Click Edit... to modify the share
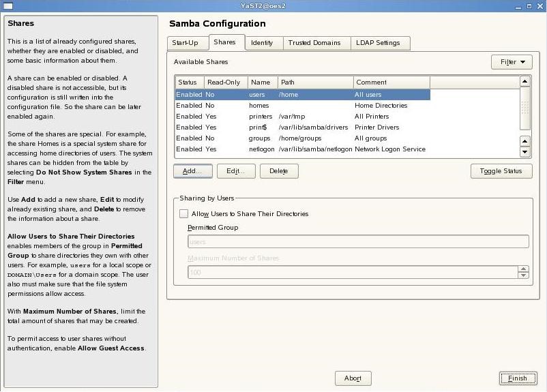 click(235, 171)
